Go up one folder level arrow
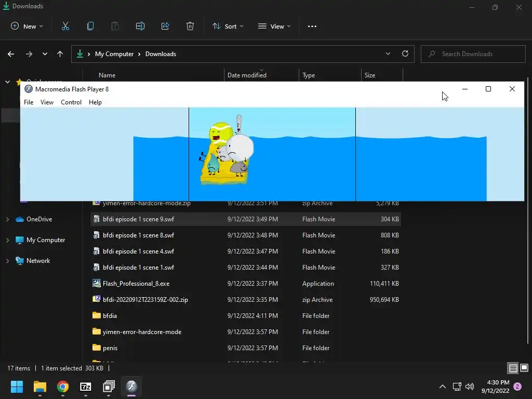 [60, 54]
